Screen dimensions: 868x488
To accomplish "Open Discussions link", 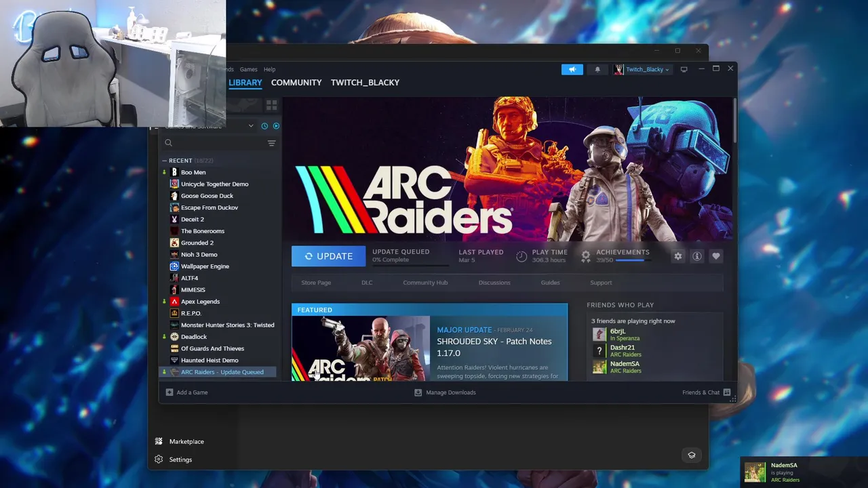I will (494, 283).
